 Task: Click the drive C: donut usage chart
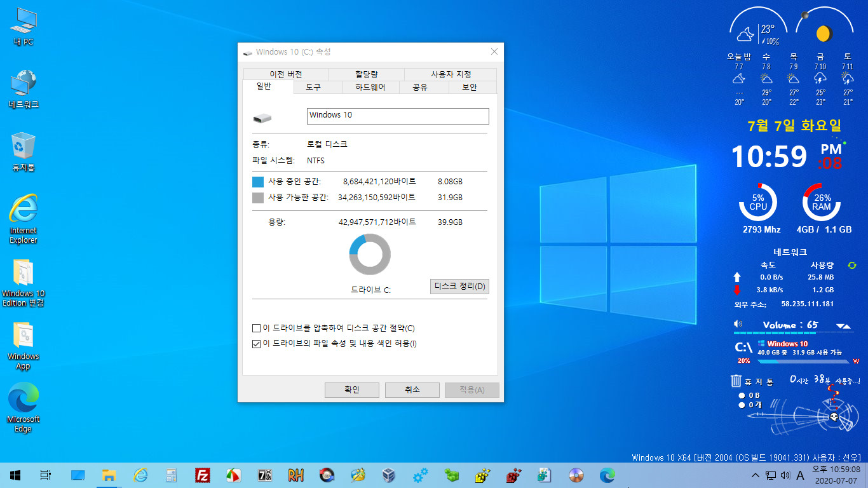[x=370, y=255]
